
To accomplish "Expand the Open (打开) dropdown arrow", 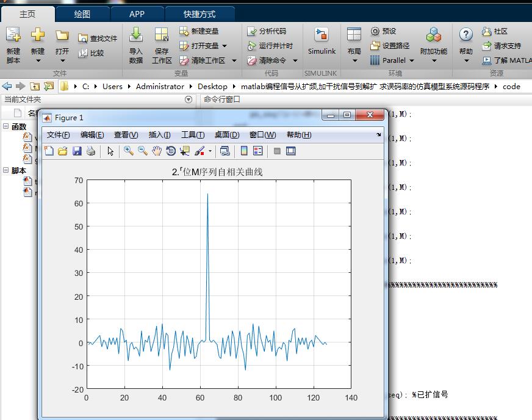I will click(62, 61).
